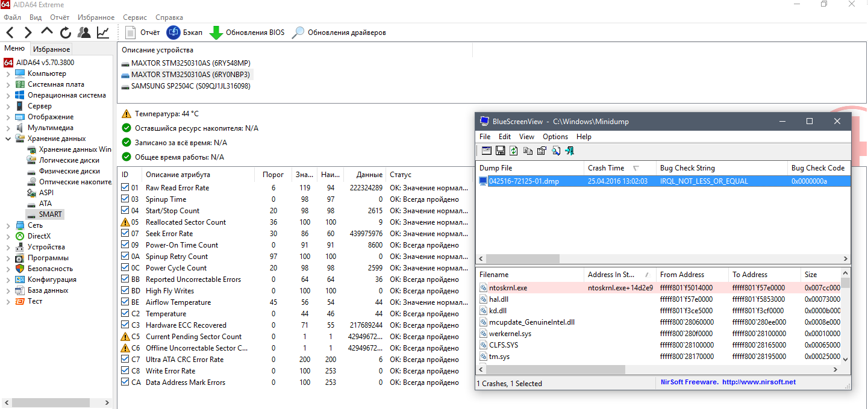Click the BIOS updates green arrow icon

[216, 33]
